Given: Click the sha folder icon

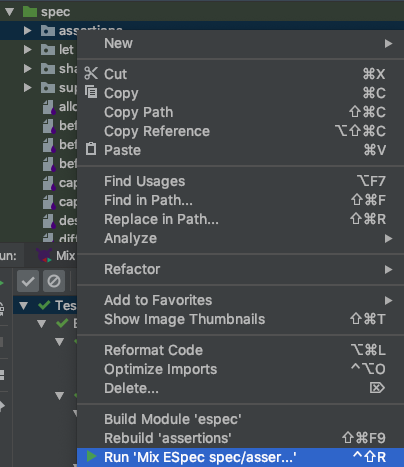Looking at the screenshot, I should click(x=48, y=69).
